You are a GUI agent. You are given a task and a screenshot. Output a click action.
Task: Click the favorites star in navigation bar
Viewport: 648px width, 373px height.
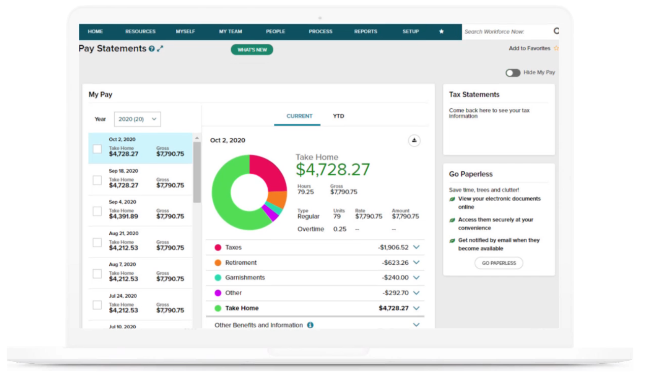tap(441, 31)
